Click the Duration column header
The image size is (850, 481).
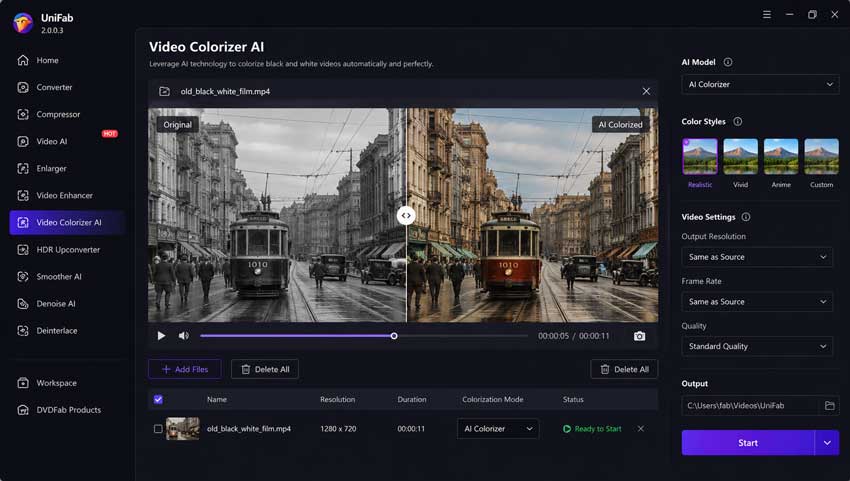click(412, 400)
